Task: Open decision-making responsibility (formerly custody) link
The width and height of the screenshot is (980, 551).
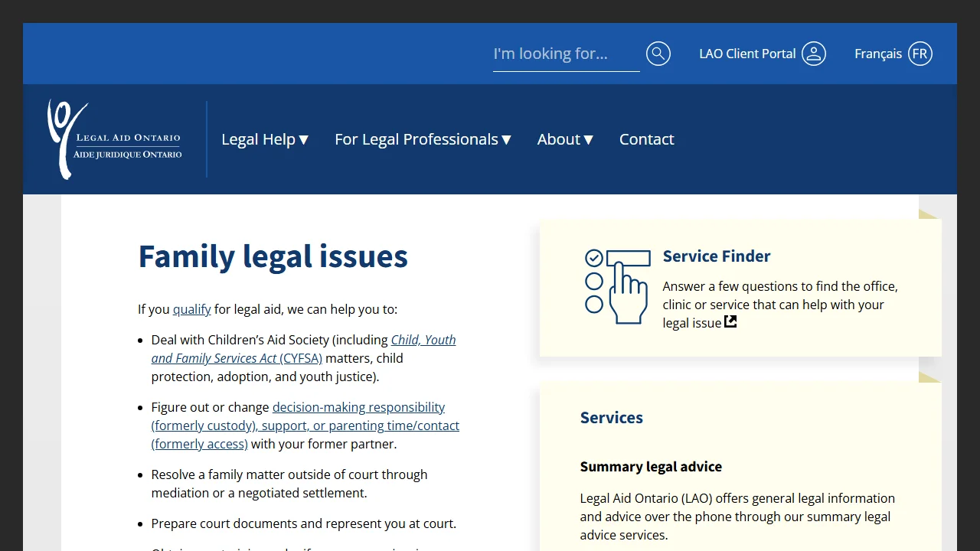Action: 305,425
